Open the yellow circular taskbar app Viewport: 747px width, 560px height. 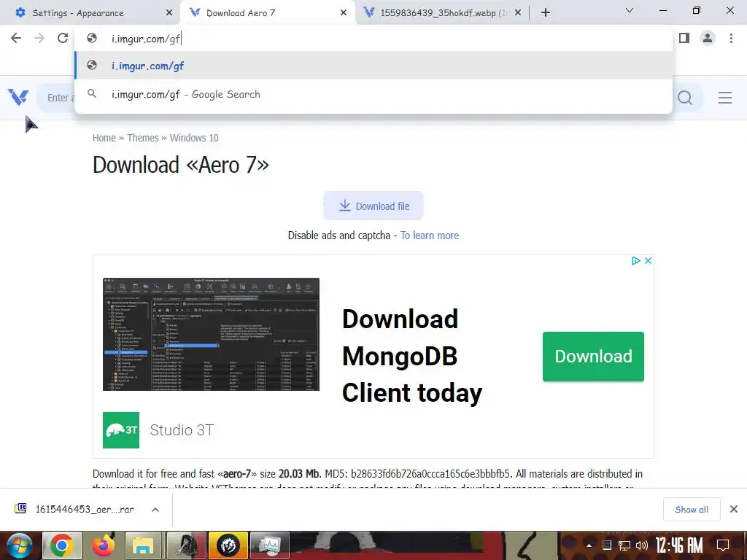coord(228,545)
